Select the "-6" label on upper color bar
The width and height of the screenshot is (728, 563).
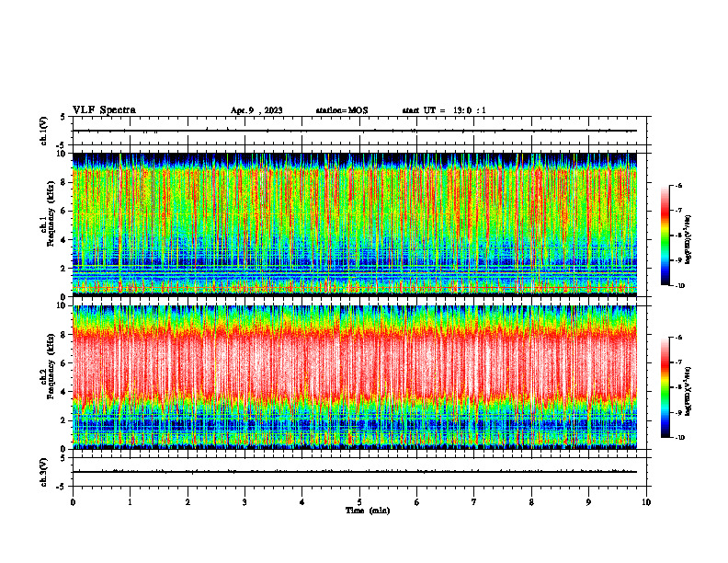[x=678, y=186]
